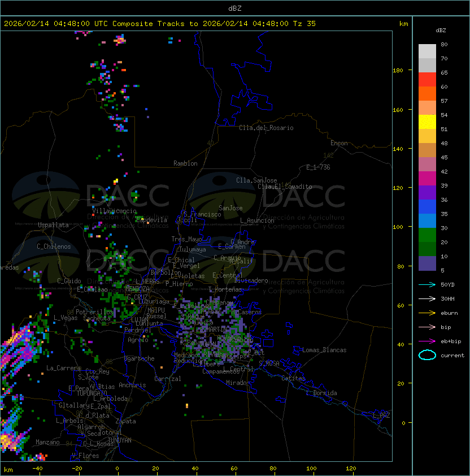Click the 'Anchoris' map label
This screenshot has height=476, width=470.
[x=132, y=385]
